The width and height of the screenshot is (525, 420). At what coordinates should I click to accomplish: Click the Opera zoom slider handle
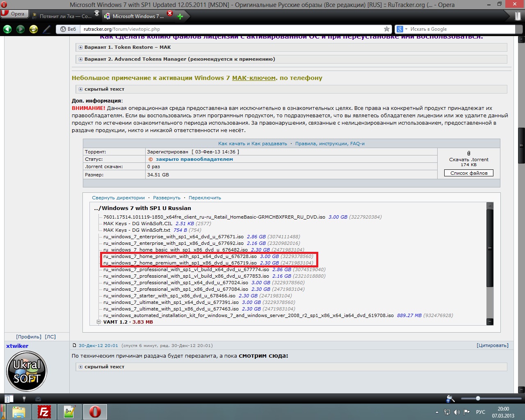click(478, 398)
